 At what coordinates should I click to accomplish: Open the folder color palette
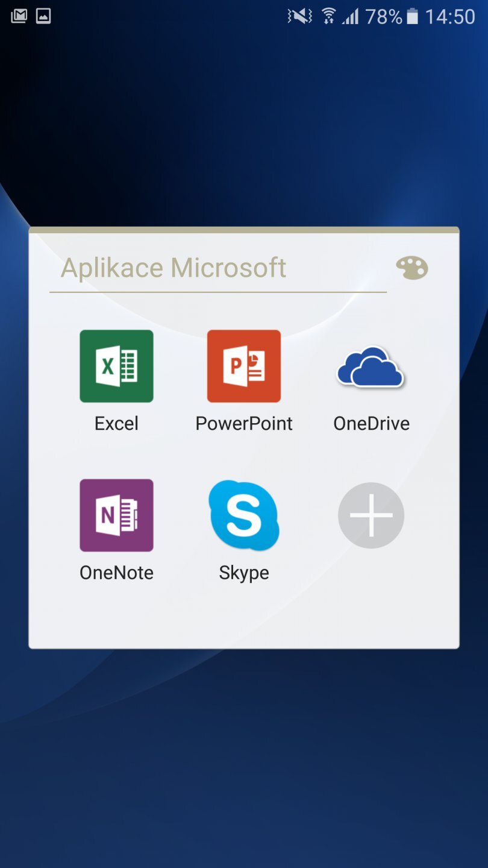(412, 268)
